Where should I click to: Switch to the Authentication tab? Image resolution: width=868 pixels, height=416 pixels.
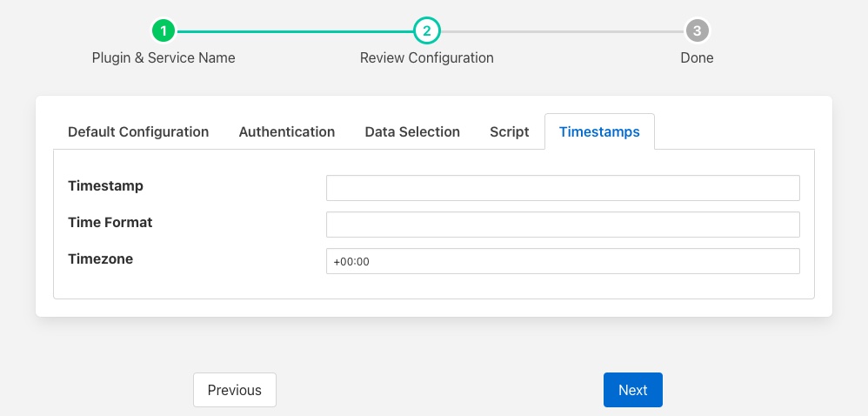(x=286, y=132)
